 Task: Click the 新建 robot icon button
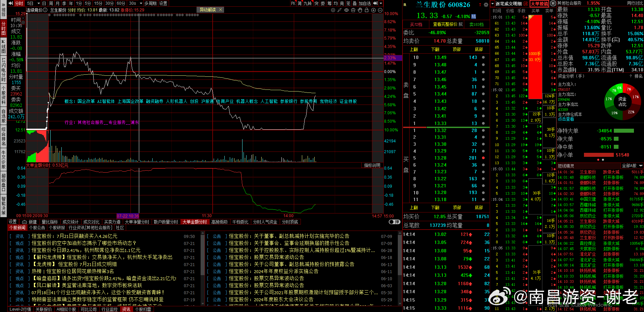pos(30,222)
